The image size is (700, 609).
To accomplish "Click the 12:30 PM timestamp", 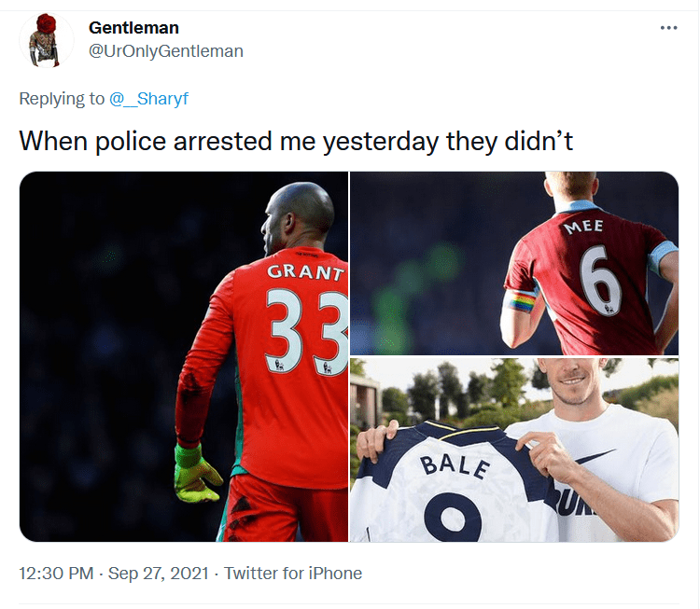I will (x=56, y=573).
